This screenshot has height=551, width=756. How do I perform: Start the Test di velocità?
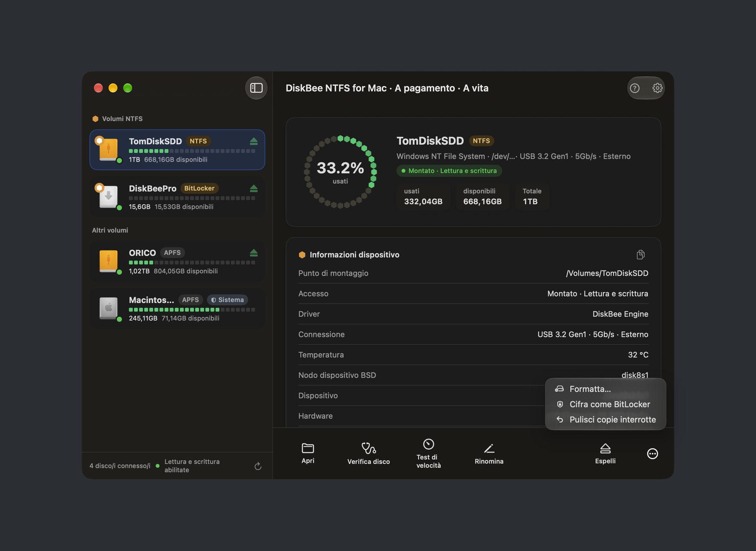click(x=428, y=454)
